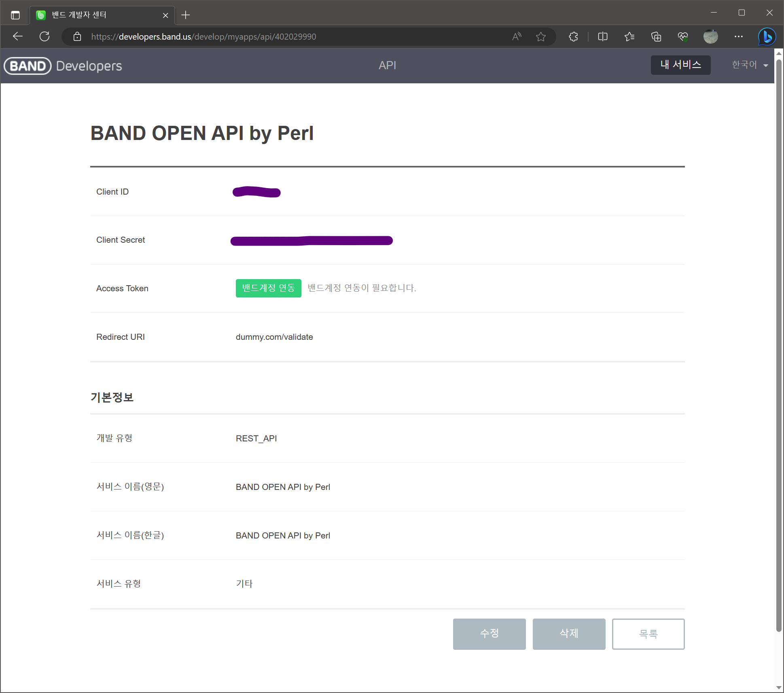Image resolution: width=784 pixels, height=693 pixels.
Task: Expand the 한국어 language dropdown
Action: (750, 65)
